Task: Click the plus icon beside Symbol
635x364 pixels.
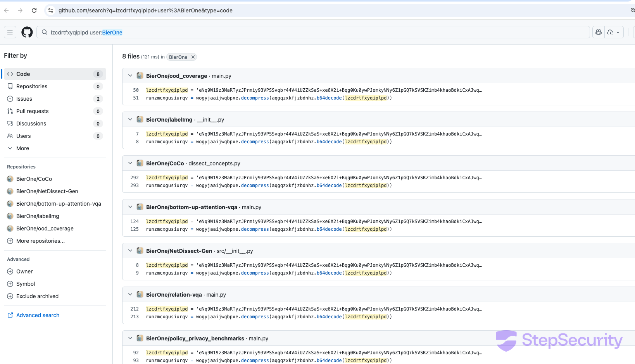Action: (x=10, y=284)
